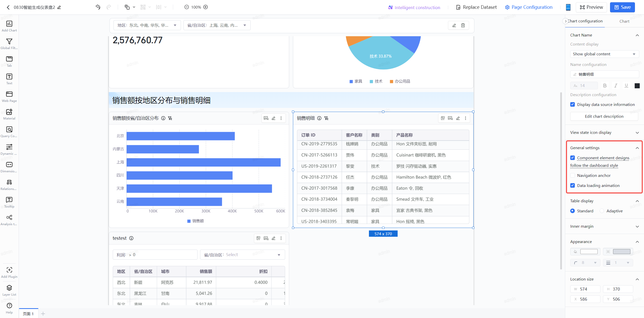The image size is (644, 318).
Task: Toggle italic for chart name
Action: coord(616,86)
